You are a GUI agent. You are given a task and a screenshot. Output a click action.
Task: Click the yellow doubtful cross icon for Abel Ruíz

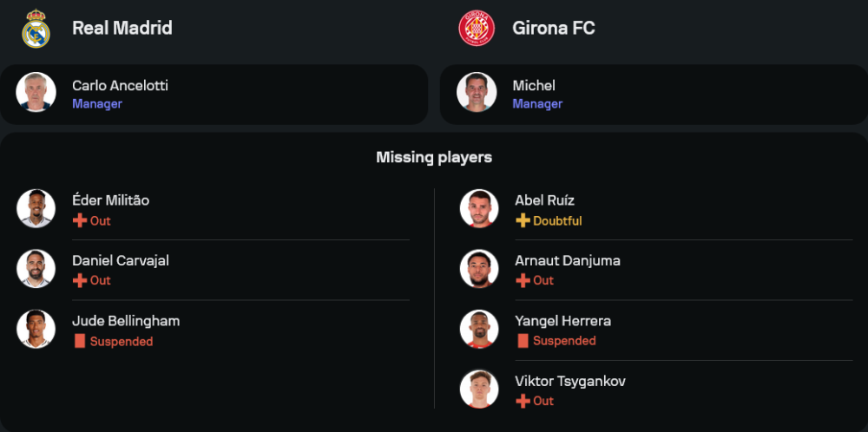pos(523,221)
